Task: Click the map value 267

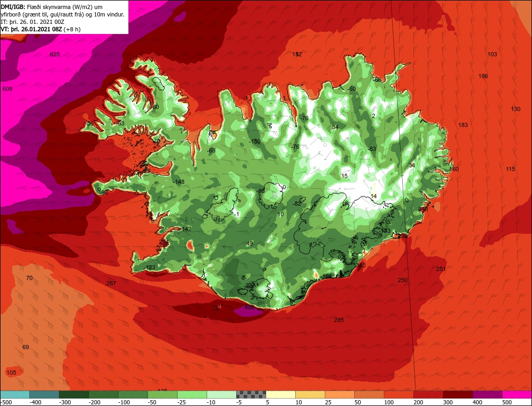Action: coord(111,283)
